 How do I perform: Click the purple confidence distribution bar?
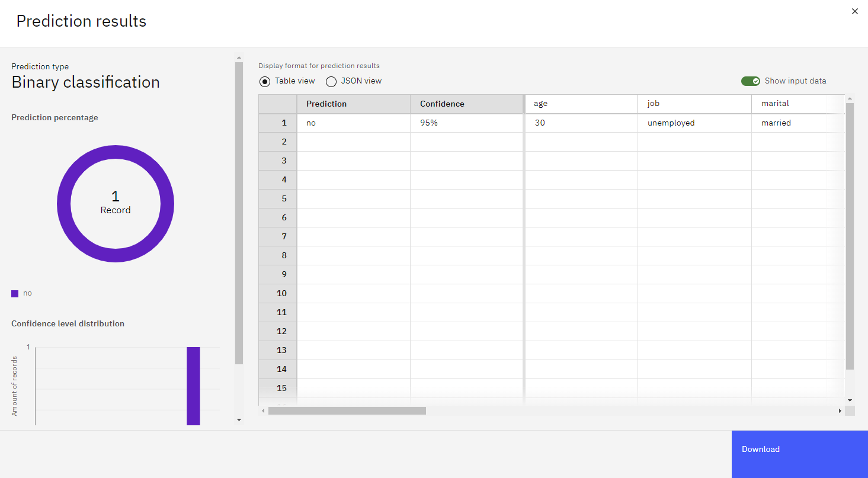point(193,386)
